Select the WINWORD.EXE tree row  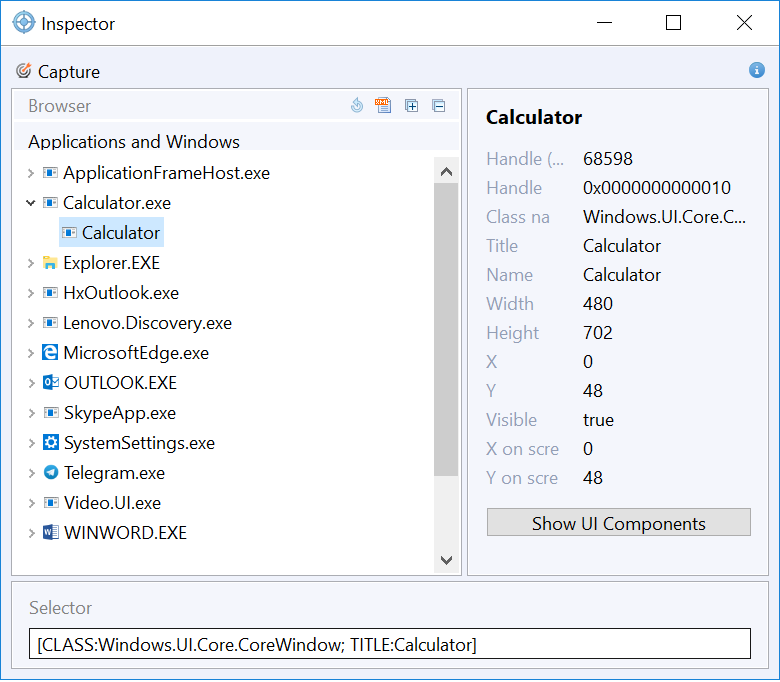coord(125,533)
